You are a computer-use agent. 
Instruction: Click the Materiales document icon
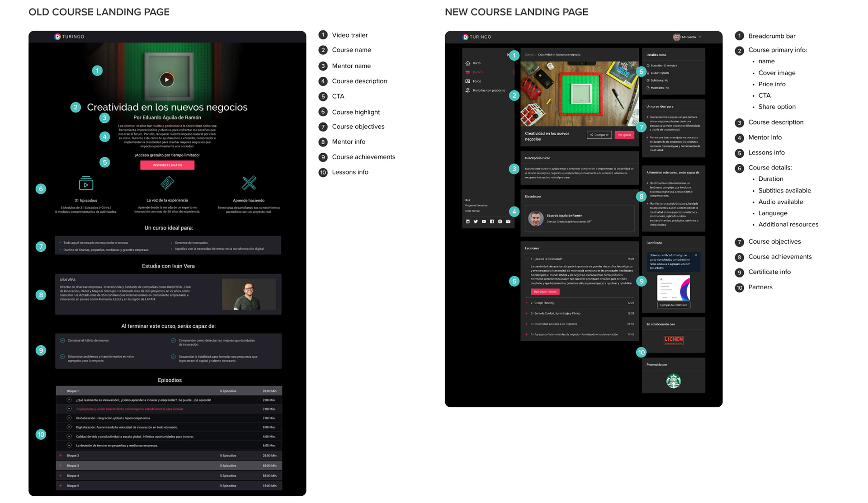click(648, 88)
